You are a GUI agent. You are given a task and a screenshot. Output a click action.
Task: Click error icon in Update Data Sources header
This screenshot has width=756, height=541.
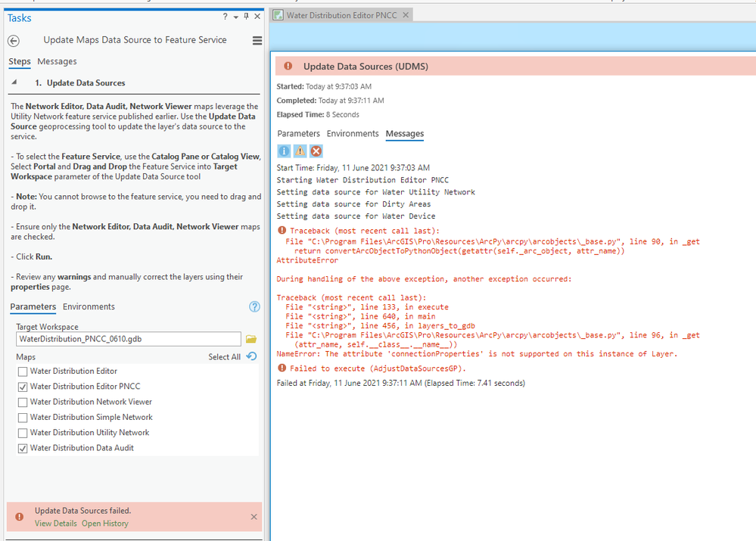point(288,66)
